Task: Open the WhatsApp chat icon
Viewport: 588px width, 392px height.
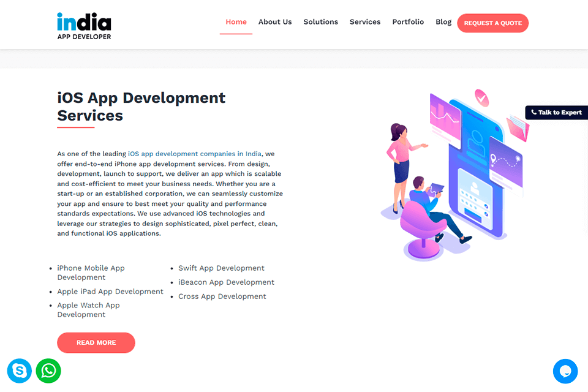Action: [x=48, y=371]
